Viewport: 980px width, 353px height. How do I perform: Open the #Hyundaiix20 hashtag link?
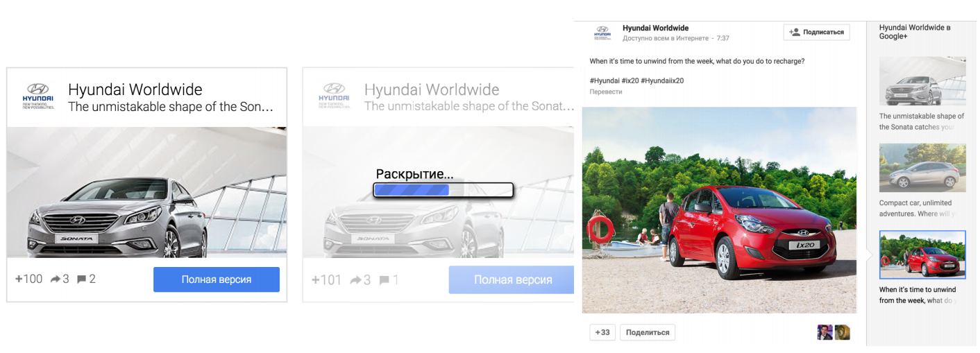pyautogui.click(x=662, y=80)
